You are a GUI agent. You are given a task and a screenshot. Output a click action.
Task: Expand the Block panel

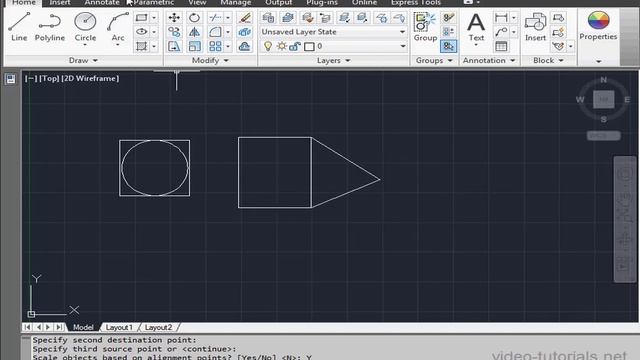click(549, 60)
